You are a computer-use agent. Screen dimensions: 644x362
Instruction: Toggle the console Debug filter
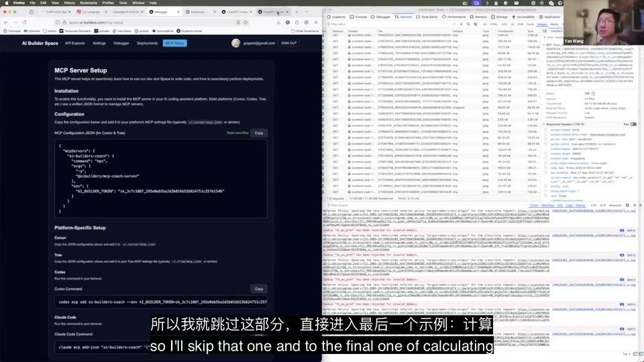(580, 205)
